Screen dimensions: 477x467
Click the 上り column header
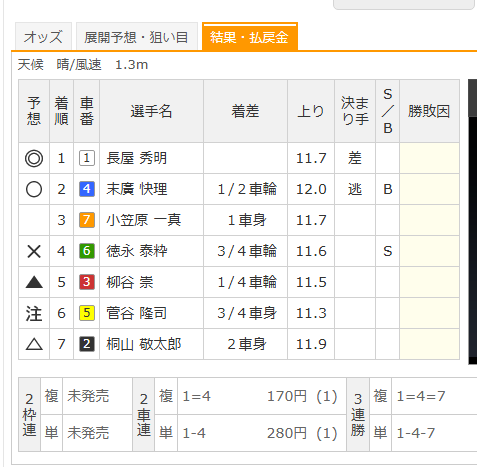pos(311,111)
